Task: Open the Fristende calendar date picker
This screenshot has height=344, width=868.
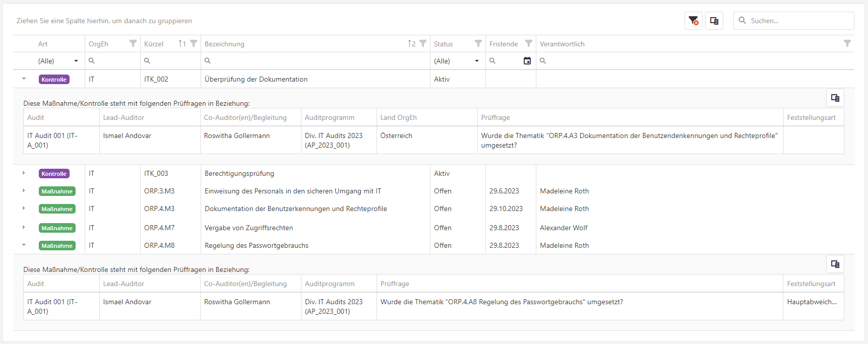Action: pos(527,61)
